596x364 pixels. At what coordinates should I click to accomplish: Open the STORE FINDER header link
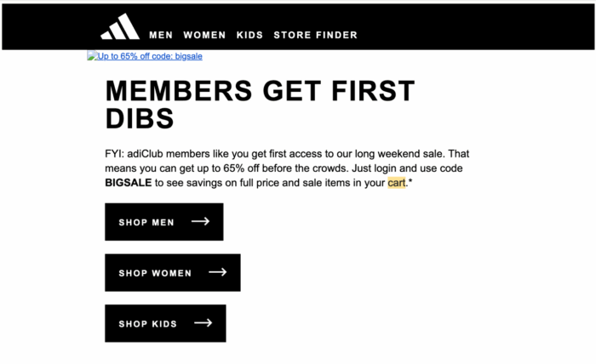(315, 36)
